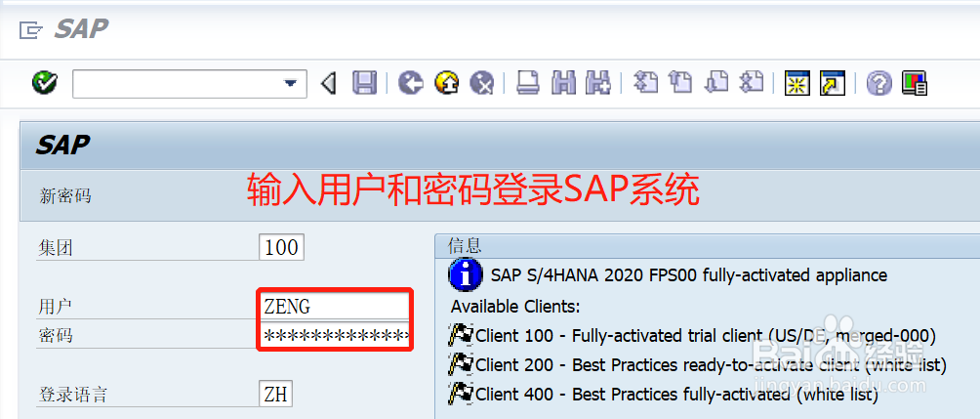Viewport: 980px width, 419px height.
Task: Go to Previous Page icon
Action: pyautogui.click(x=680, y=83)
